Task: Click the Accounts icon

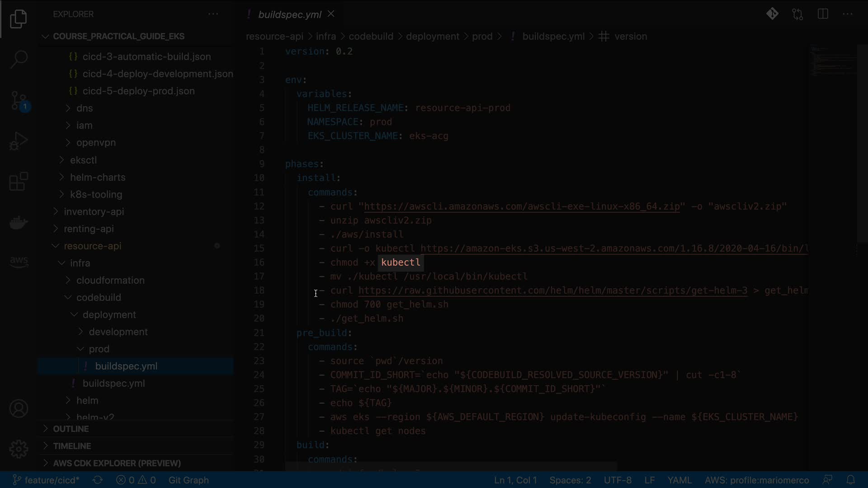Action: point(19,409)
